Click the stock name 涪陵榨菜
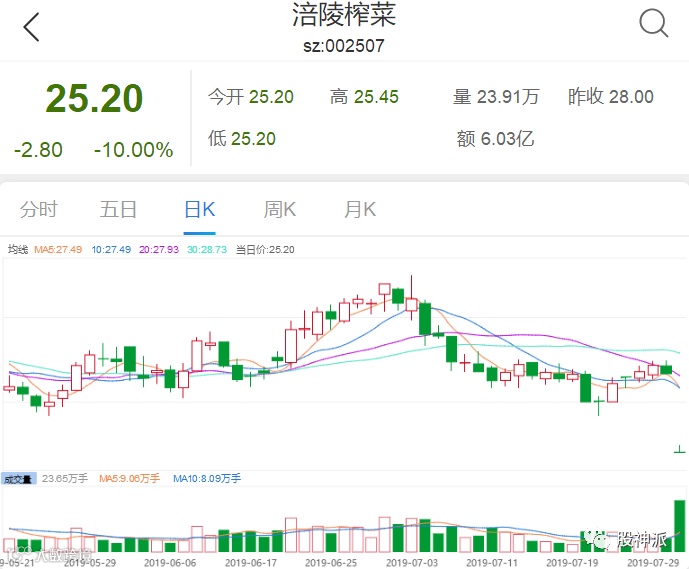 click(344, 15)
